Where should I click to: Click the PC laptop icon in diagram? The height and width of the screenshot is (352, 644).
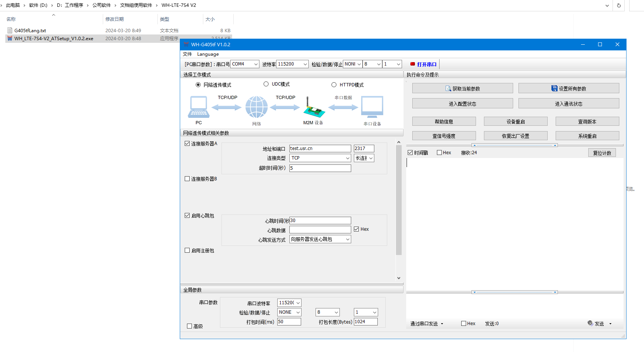coord(198,107)
